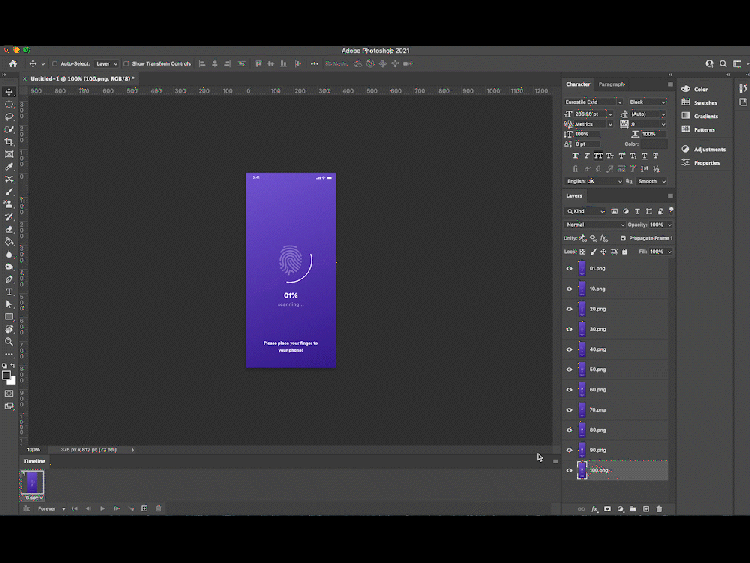Click the Delete layer trash icon

[x=659, y=509]
